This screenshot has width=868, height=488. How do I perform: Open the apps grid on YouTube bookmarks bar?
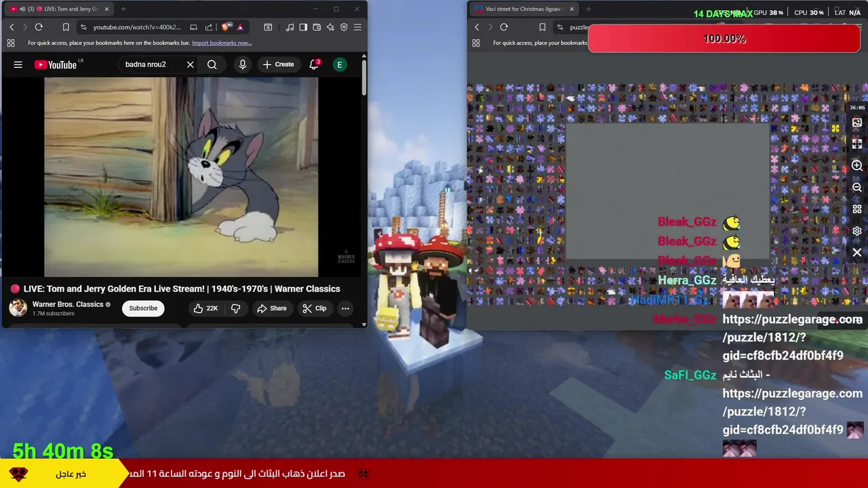tap(11, 43)
